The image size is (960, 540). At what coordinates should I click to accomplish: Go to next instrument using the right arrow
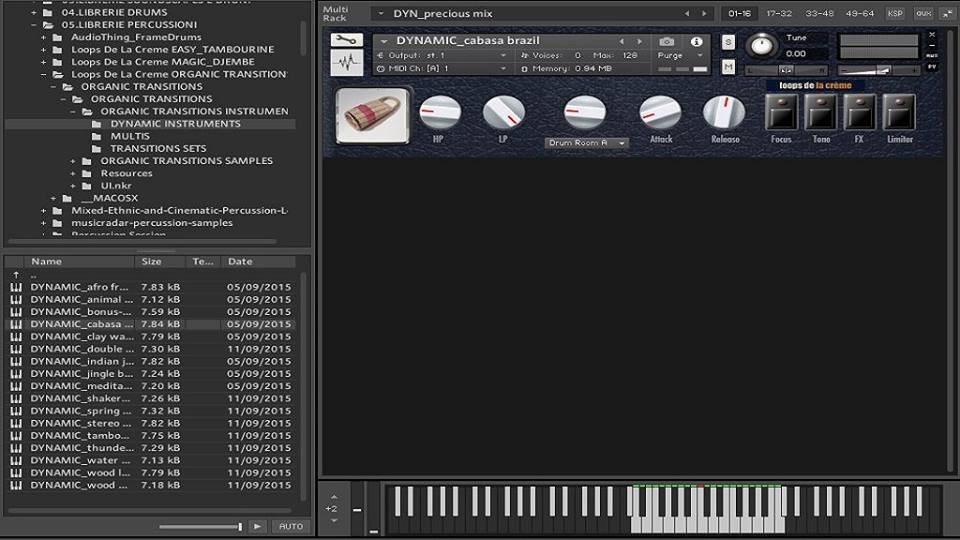click(638, 41)
